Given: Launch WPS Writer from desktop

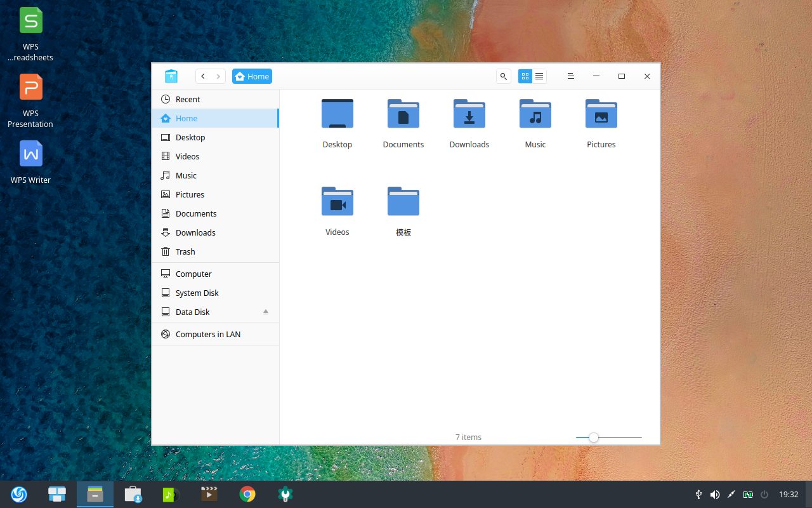Looking at the screenshot, I should 30,153.
